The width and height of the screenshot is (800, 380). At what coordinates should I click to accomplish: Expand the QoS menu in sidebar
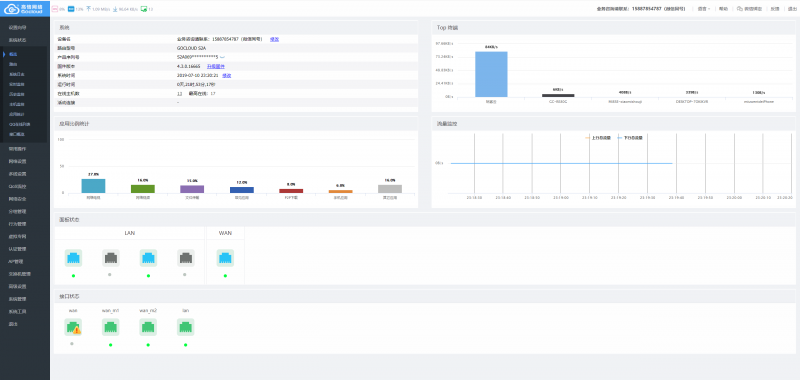tap(17, 186)
